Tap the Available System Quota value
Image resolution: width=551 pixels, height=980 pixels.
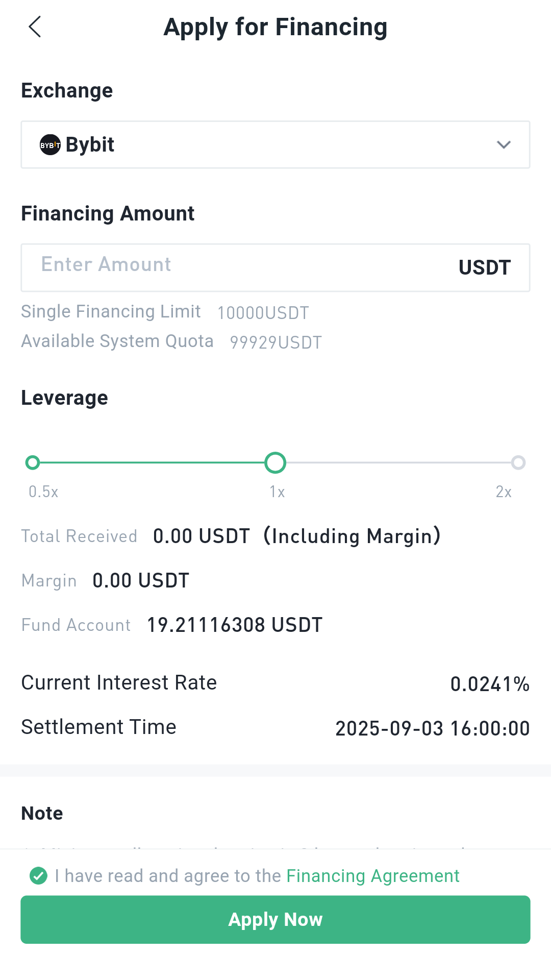pos(276,342)
